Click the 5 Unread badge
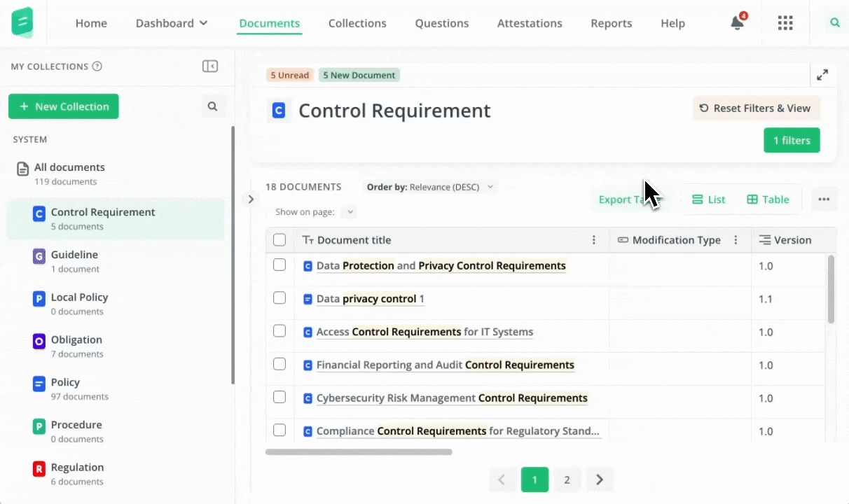 [290, 75]
